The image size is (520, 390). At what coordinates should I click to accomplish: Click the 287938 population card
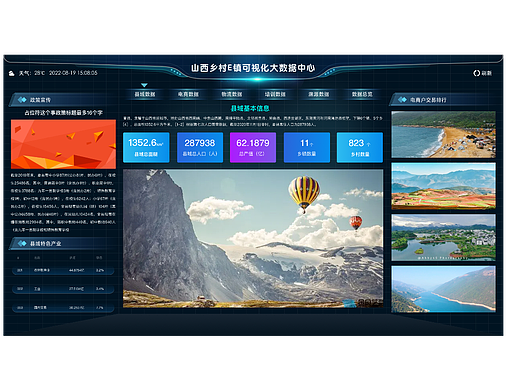click(200, 147)
